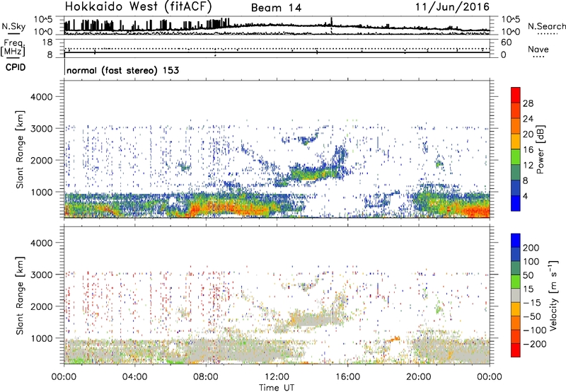The height and width of the screenshot is (392, 566).
Task: Select the bright blue top Velocity colorbar segment
Action: [x=516, y=241]
